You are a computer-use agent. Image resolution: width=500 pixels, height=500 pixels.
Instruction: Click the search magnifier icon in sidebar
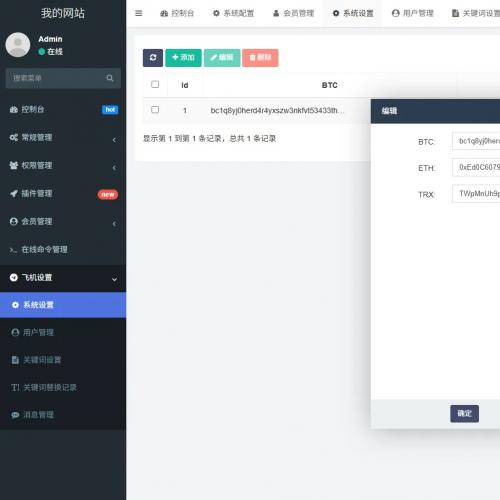pyautogui.click(x=110, y=78)
